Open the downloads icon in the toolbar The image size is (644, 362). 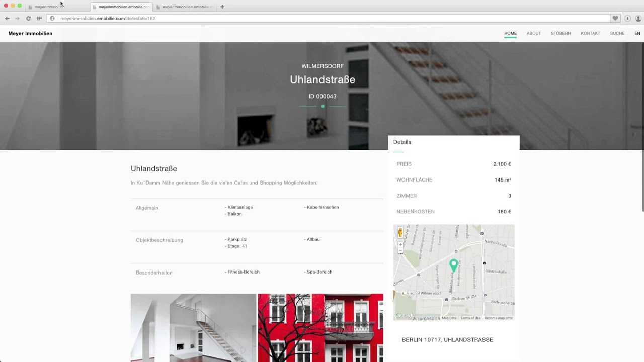(627, 18)
